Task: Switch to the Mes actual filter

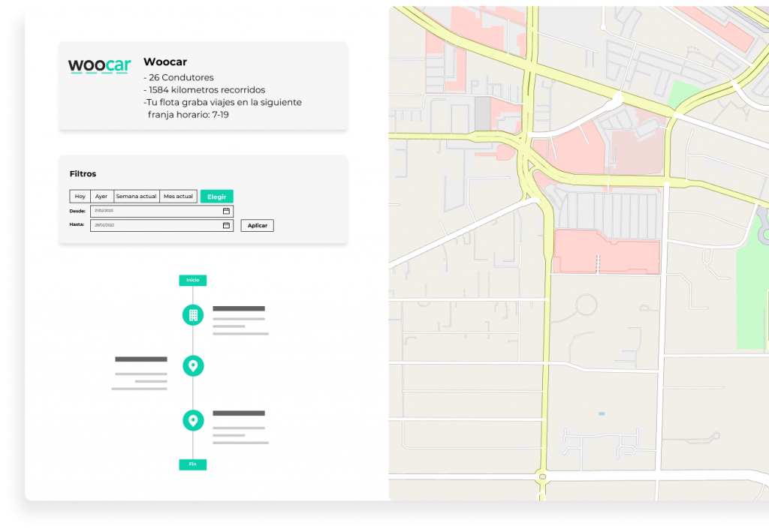Action: (178, 196)
